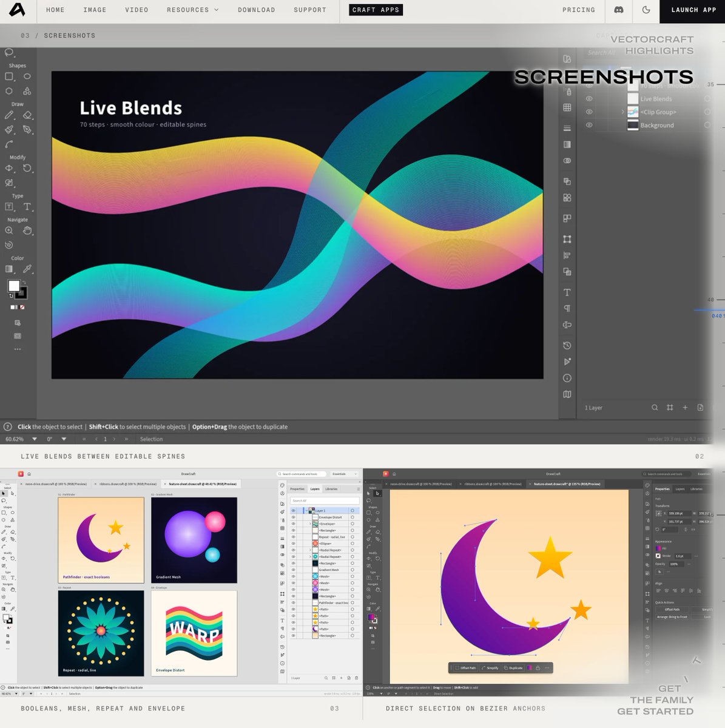Choose Gradient tool in Live Blends screenshot toolbar
This screenshot has height=728, width=725.
[x=9, y=269]
